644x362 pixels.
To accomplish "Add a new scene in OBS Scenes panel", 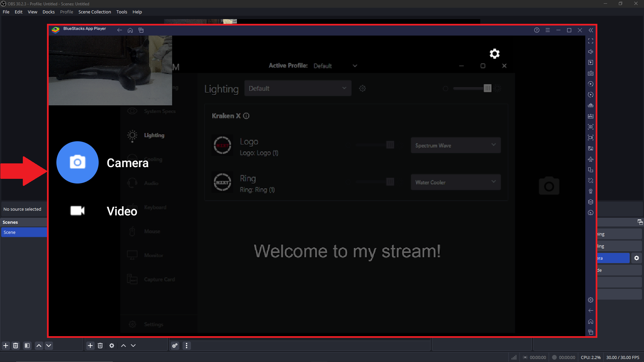I will (6, 346).
